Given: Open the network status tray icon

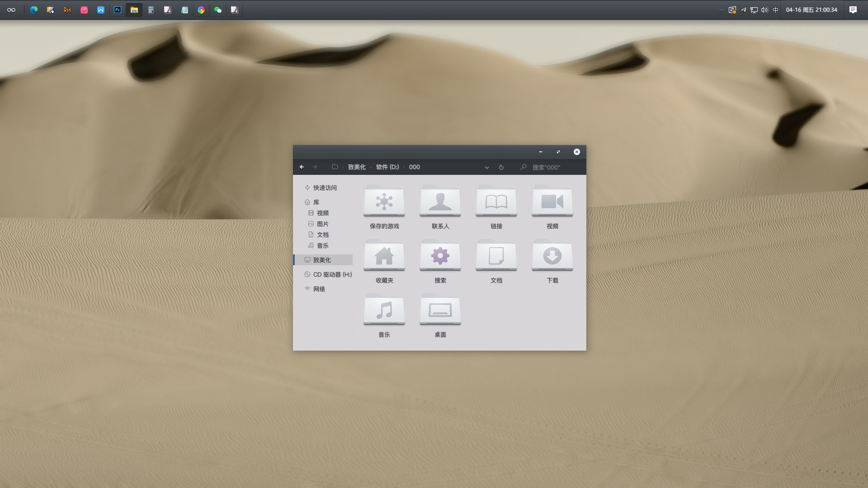Looking at the screenshot, I should click(x=754, y=10).
